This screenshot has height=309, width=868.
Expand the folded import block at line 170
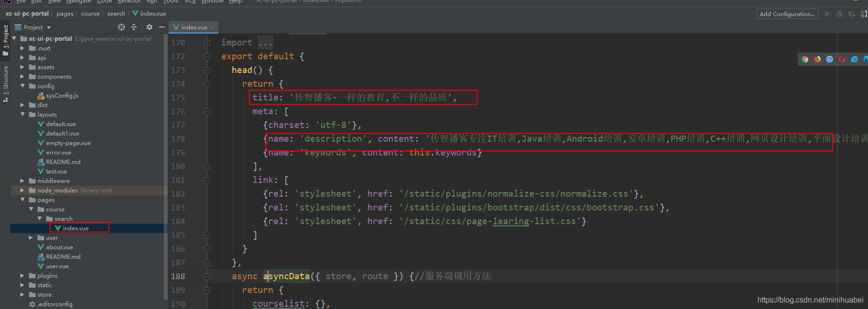207,43
